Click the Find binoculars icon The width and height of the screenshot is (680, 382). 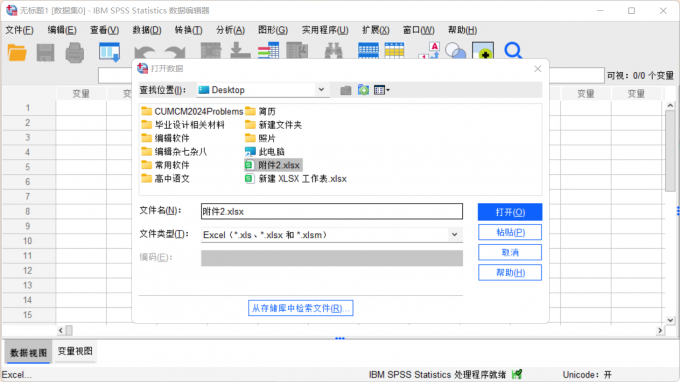[x=333, y=51]
